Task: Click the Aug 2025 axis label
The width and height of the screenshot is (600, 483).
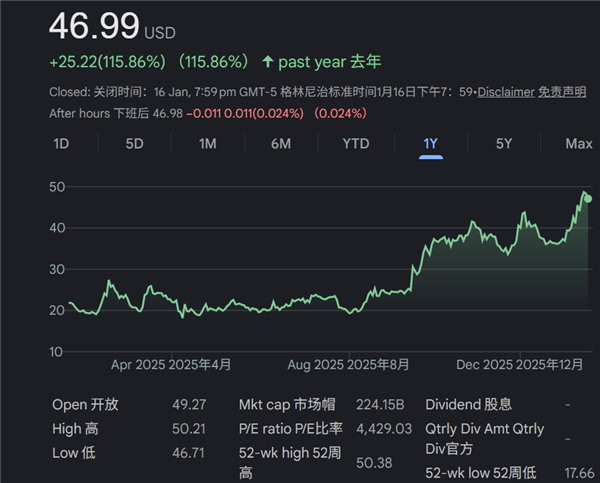Action: click(316, 366)
